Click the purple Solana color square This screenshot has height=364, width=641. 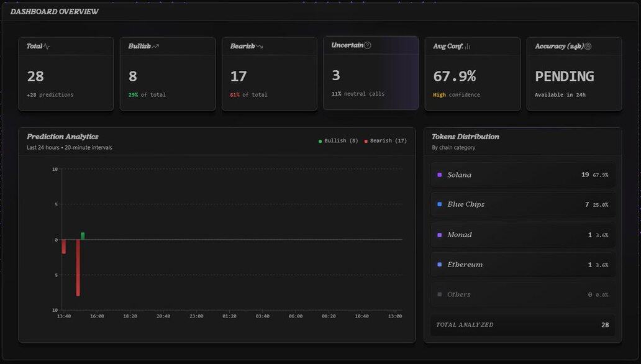pos(440,175)
